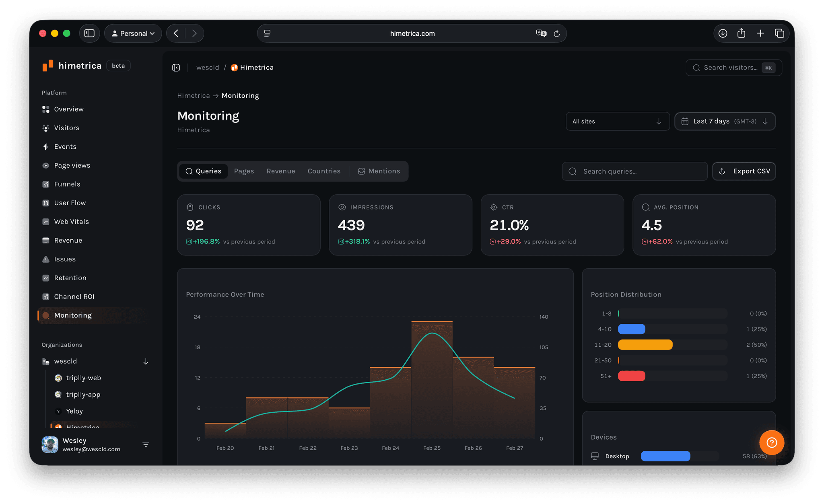Click the Avg. Position metric card
Viewport: 824px width, 504px height.
tap(704, 225)
